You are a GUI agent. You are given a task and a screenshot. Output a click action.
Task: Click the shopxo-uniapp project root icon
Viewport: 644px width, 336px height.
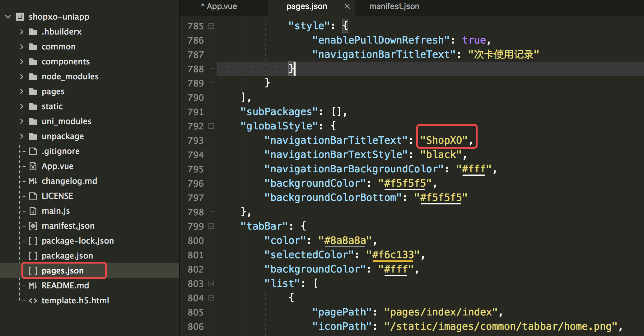[20, 17]
